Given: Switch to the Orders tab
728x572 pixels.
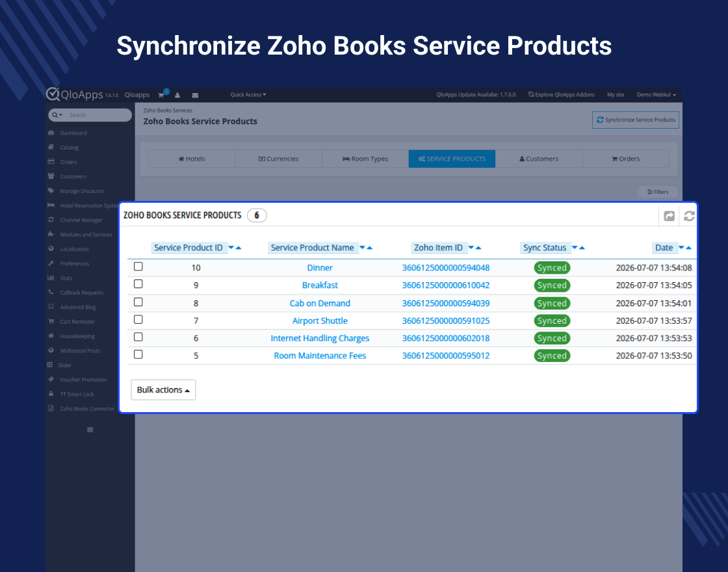Looking at the screenshot, I should click(626, 159).
